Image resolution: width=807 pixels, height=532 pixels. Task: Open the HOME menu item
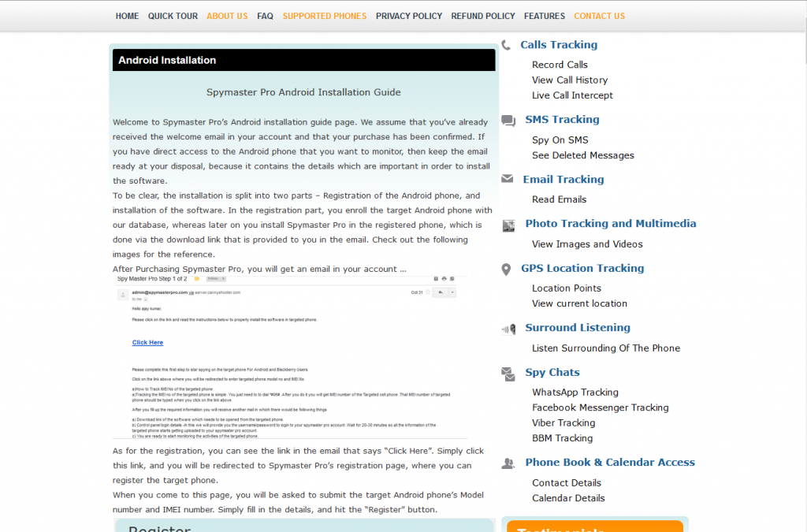click(127, 16)
